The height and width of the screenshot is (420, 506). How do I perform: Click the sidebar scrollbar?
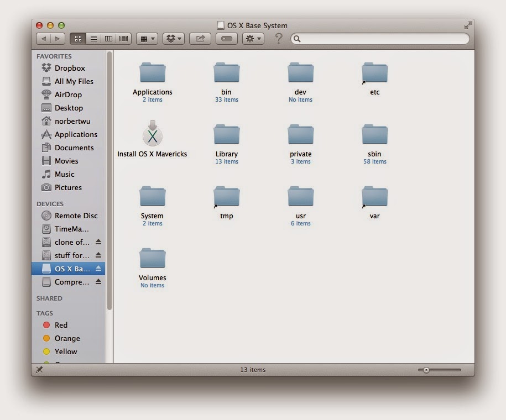click(x=109, y=180)
